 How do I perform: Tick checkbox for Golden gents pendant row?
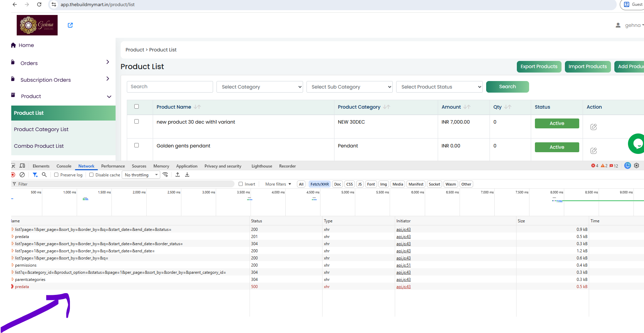coord(137,145)
